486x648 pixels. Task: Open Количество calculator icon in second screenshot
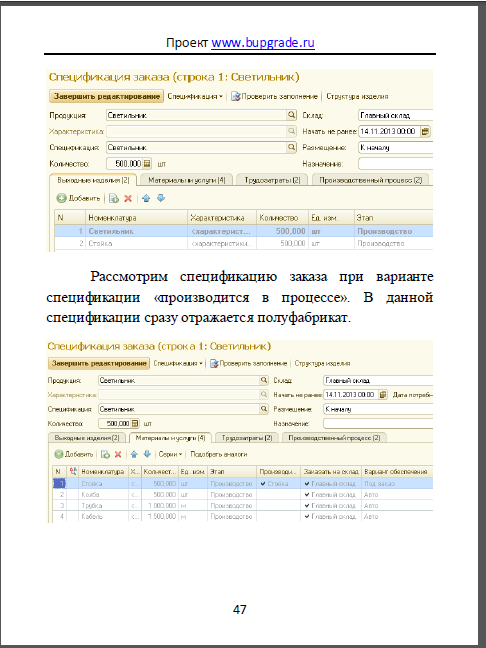click(135, 424)
